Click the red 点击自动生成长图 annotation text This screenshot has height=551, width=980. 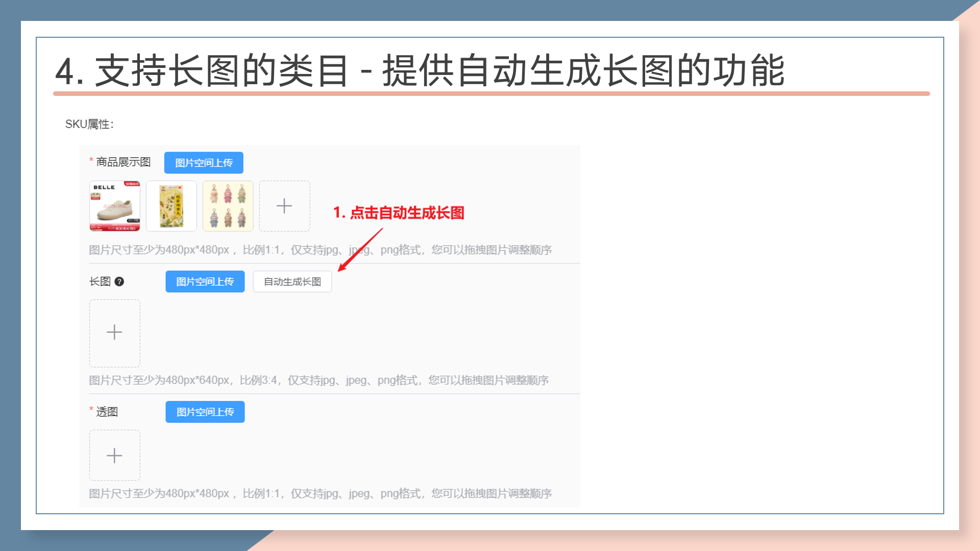click(x=399, y=213)
